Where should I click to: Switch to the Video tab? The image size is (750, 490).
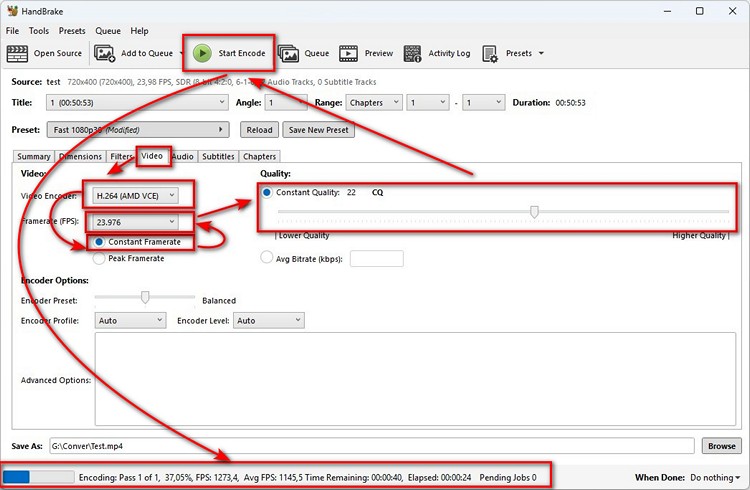pos(152,156)
